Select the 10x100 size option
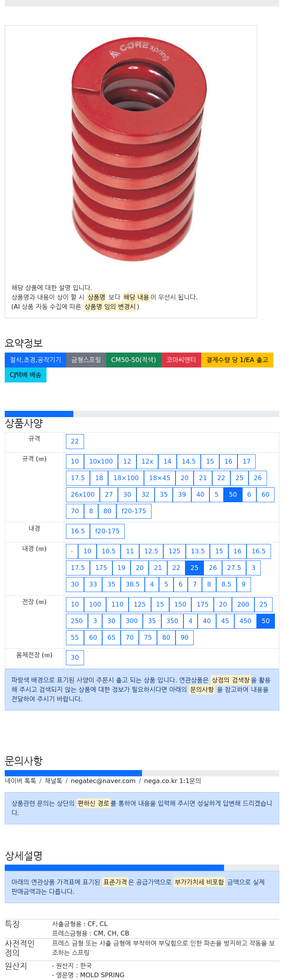Image resolution: width=284 pixels, height=980 pixels. pyautogui.click(x=101, y=462)
